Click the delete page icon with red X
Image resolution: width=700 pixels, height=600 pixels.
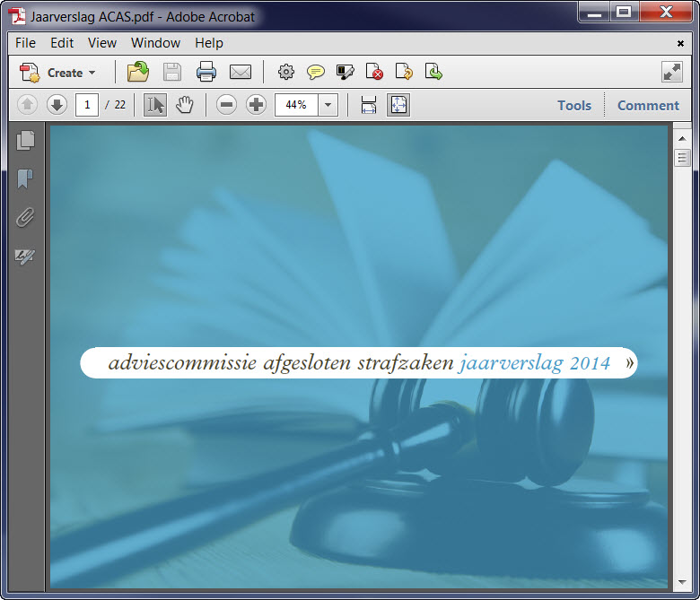pyautogui.click(x=374, y=72)
